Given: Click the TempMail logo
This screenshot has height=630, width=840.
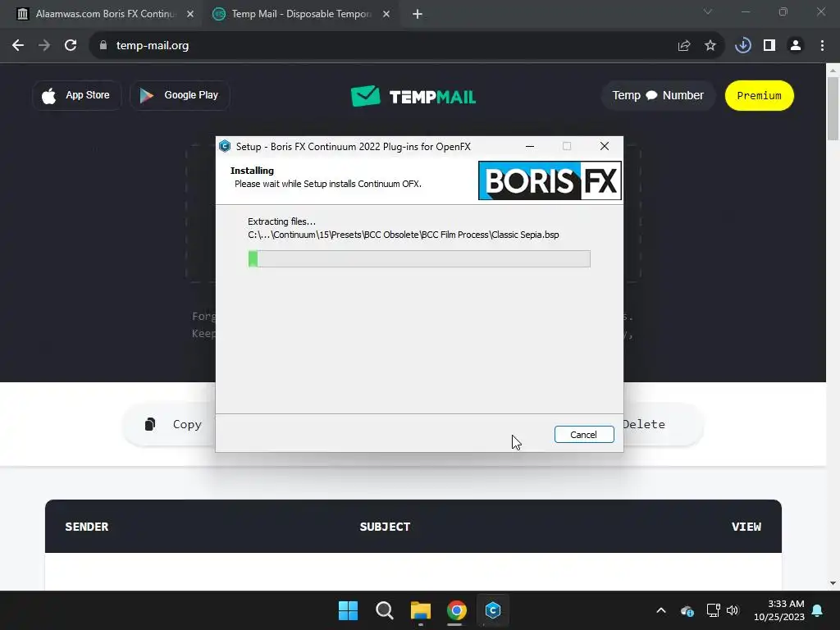Looking at the screenshot, I should 413,97.
